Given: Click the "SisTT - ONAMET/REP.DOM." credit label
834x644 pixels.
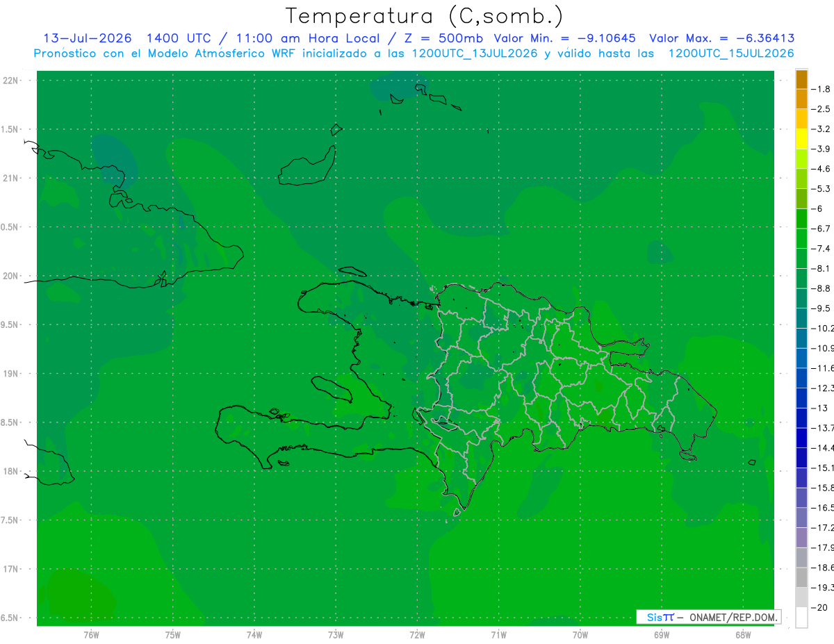Looking at the screenshot, I should (x=709, y=617).
